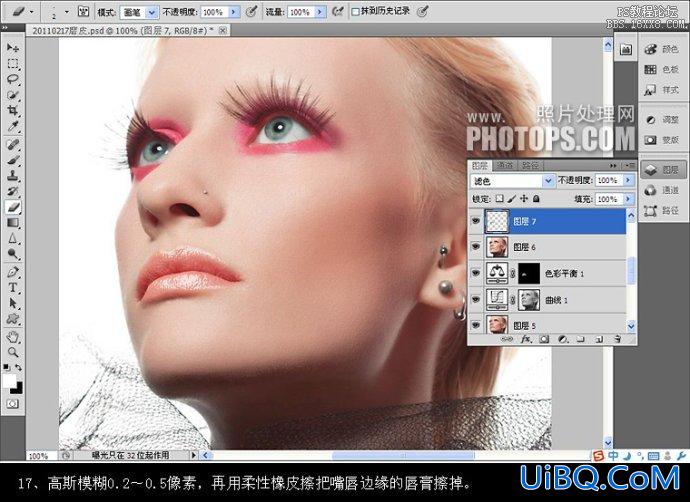This screenshot has width=690, height=502.
Task: Select the Hand tool
Action: [x=13, y=337]
